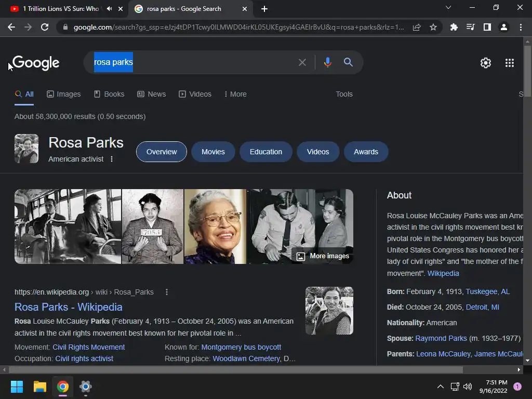Screen dimensions: 532x399
Task: Toggle the Chrome side panel icon
Action: [487, 27]
